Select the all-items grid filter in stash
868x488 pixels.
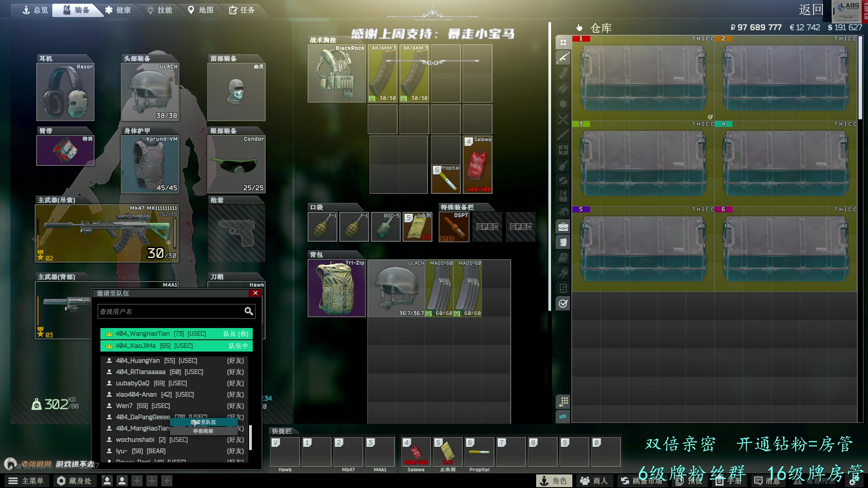pos(563,42)
